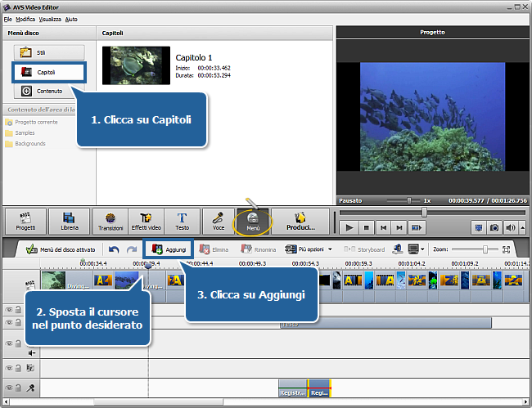Open the Modifica menu
This screenshot has height=408, width=532.
pos(25,17)
